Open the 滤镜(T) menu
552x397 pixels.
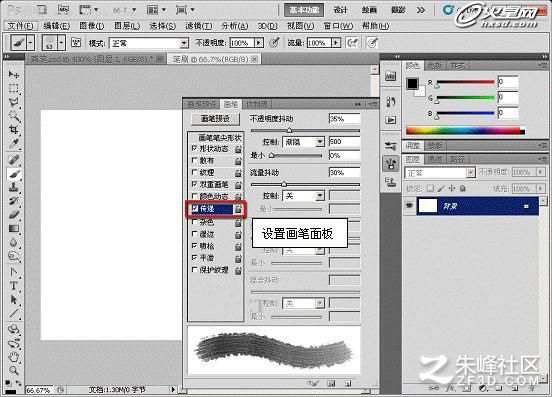[198, 26]
